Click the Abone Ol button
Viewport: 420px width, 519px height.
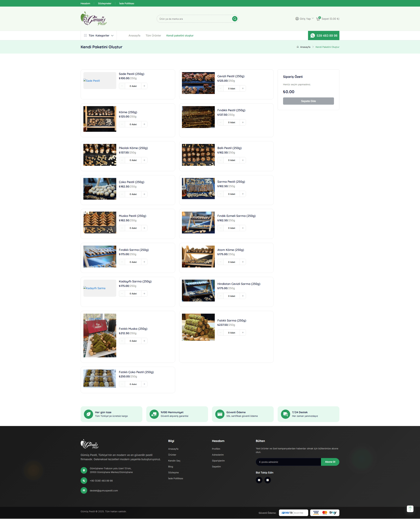(330, 462)
